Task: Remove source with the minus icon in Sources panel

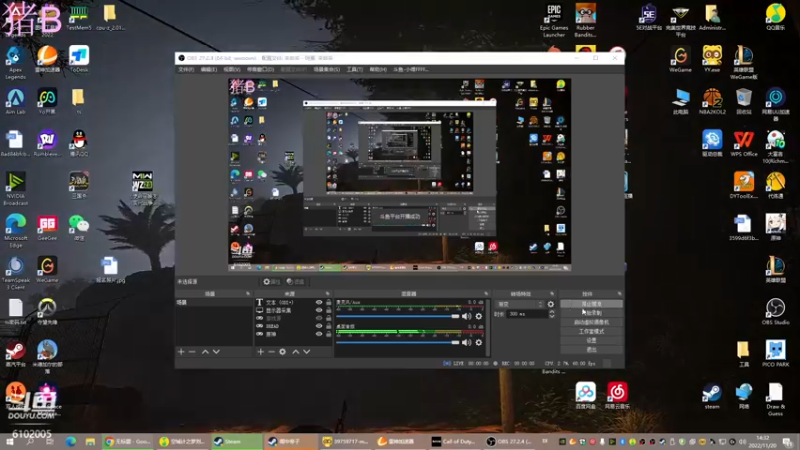Action: tap(271, 352)
